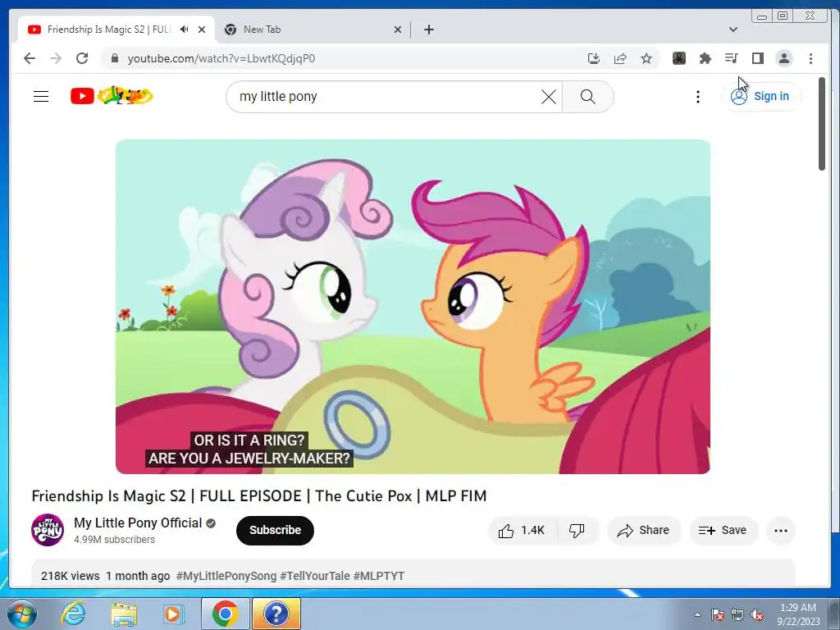Open the #MyLittlePonySong hashtag
The image size is (840, 630).
tap(226, 576)
